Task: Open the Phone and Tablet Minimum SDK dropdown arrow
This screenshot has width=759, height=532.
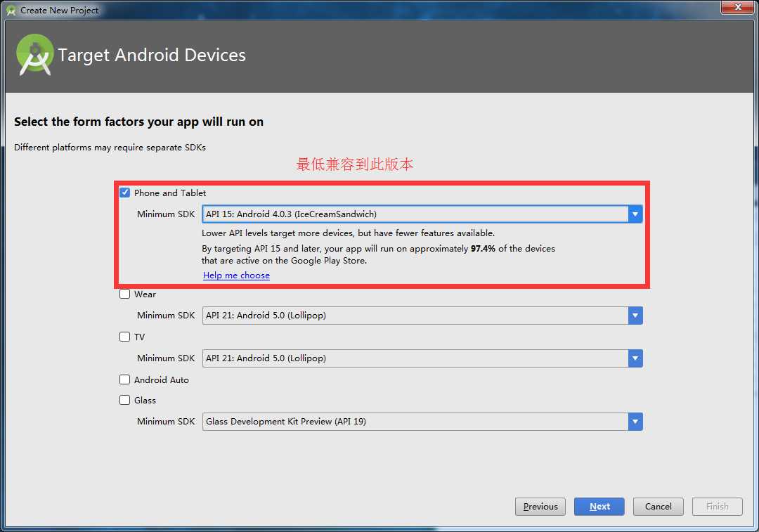Action: 635,214
